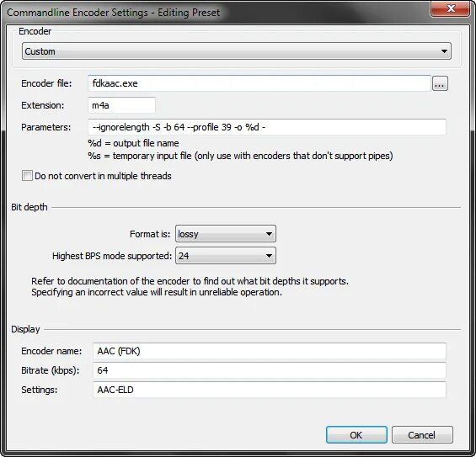Click the 'Refer to documentation of the encoder' note
476x457 pixels.
(190, 281)
